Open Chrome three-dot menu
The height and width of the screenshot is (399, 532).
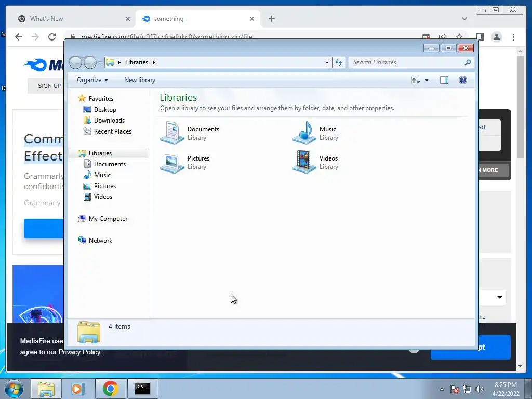coord(513,37)
